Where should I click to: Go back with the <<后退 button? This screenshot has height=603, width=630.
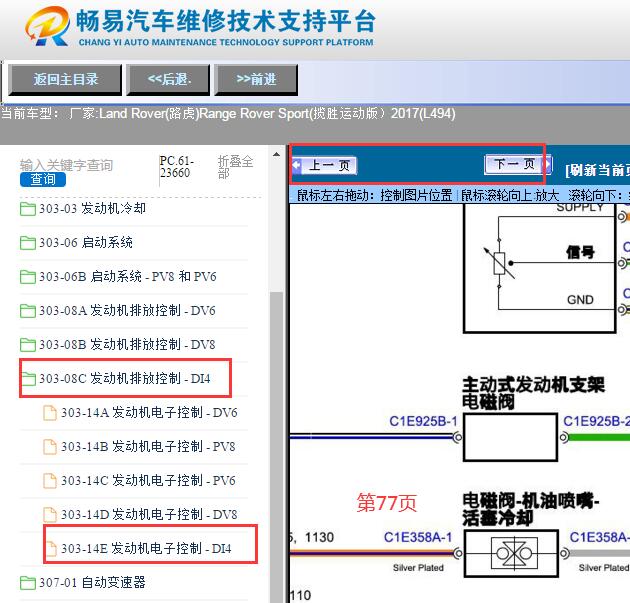tap(168, 80)
